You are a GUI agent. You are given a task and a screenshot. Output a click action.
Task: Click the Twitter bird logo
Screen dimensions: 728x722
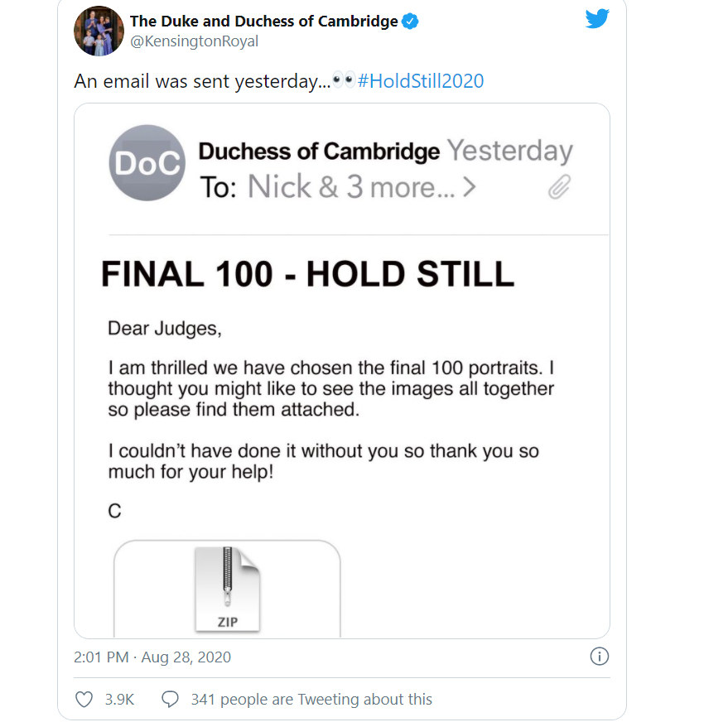point(597,19)
